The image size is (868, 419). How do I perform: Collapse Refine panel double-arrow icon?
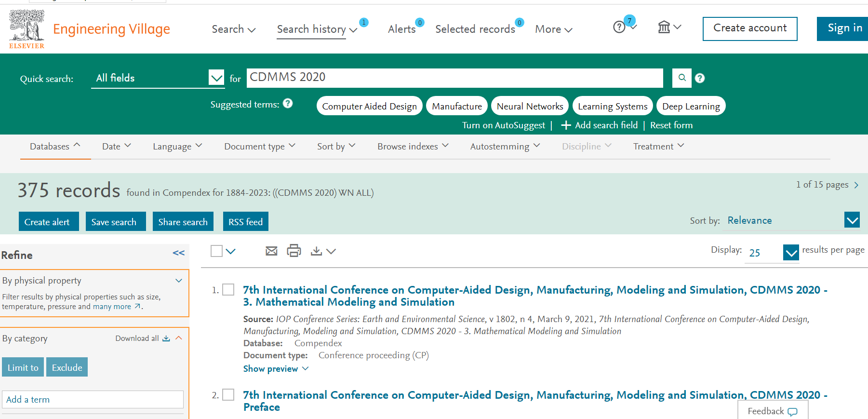[x=178, y=253]
